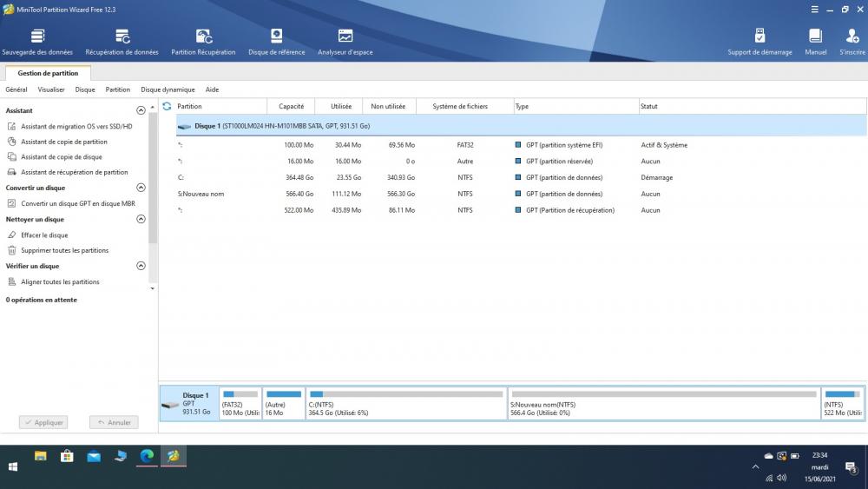Open the Disque dynamique menu
Screen dimensions: 868x489
tap(168, 89)
